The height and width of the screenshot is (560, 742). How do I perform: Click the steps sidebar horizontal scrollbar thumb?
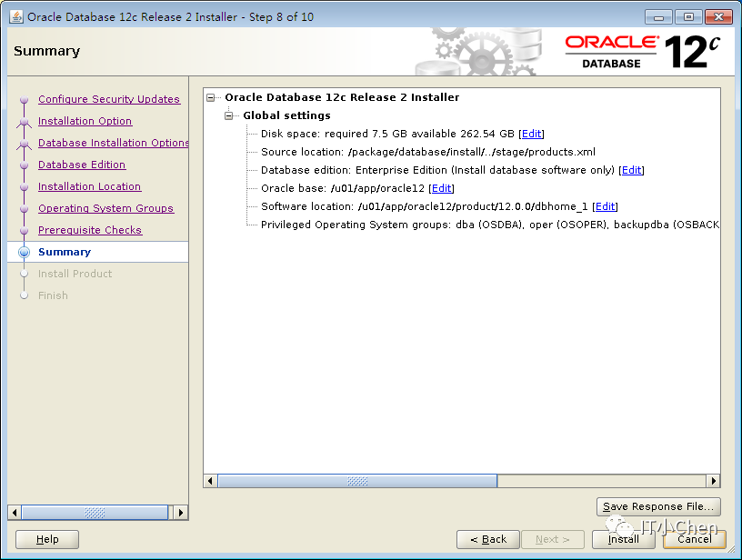[x=95, y=513]
